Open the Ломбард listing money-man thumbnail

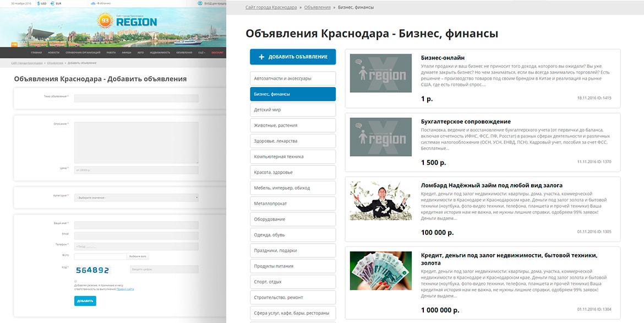tap(380, 201)
